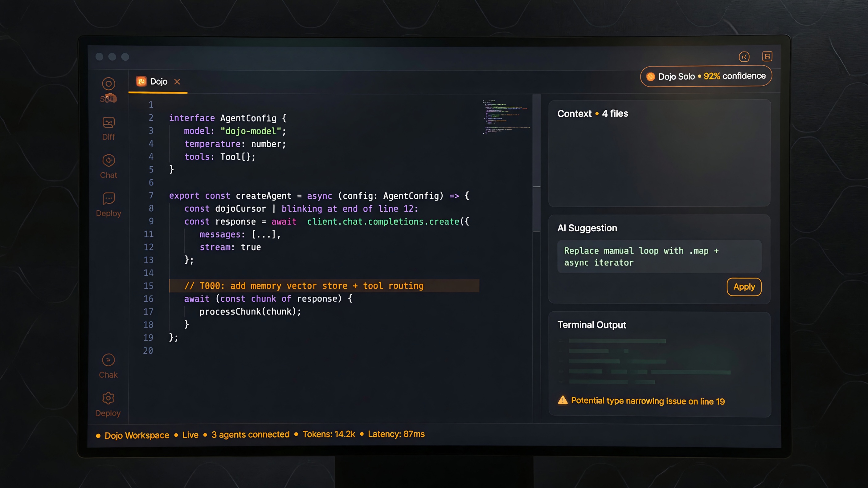Viewport: 868px width, 488px height.
Task: Click the 'interface AgentConfig {' code line
Action: [x=228, y=118]
